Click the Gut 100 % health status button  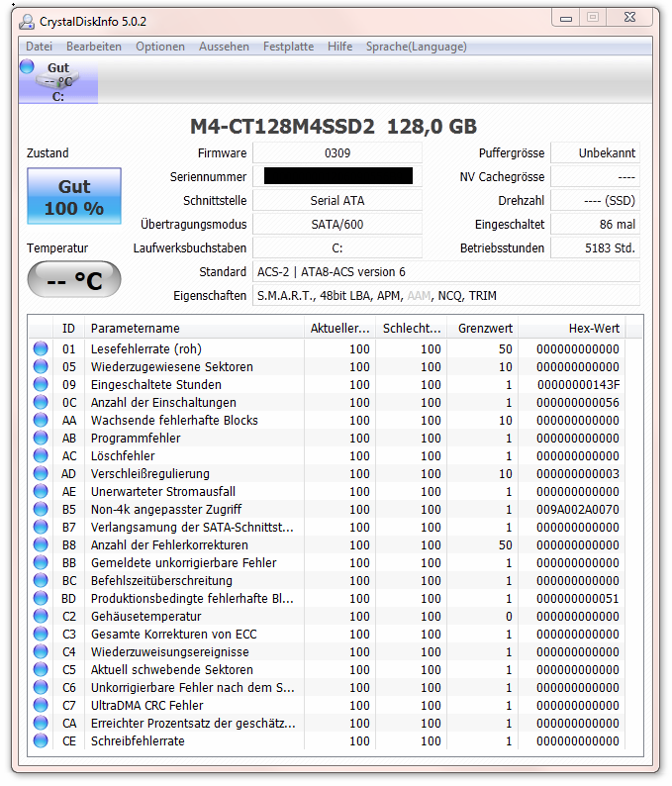coord(74,196)
